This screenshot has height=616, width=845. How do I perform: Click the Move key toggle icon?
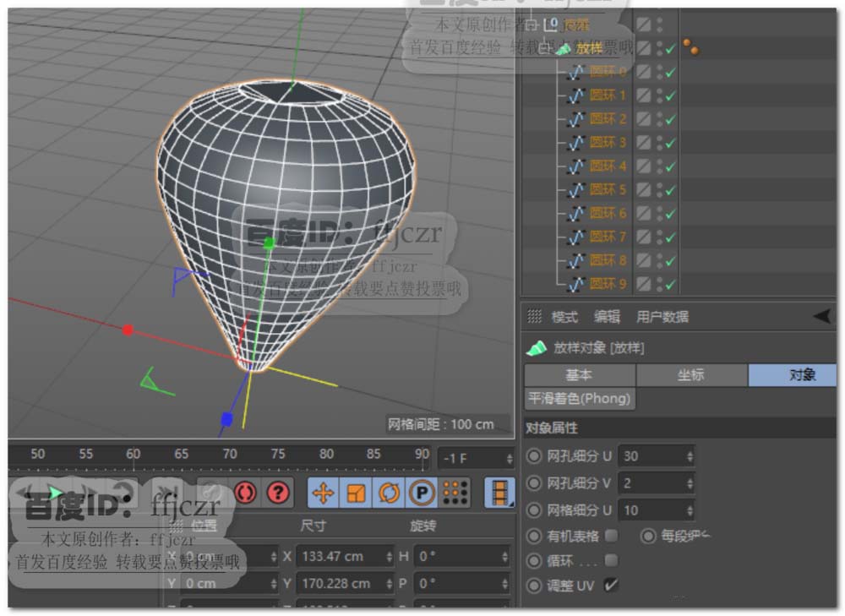[x=324, y=493]
